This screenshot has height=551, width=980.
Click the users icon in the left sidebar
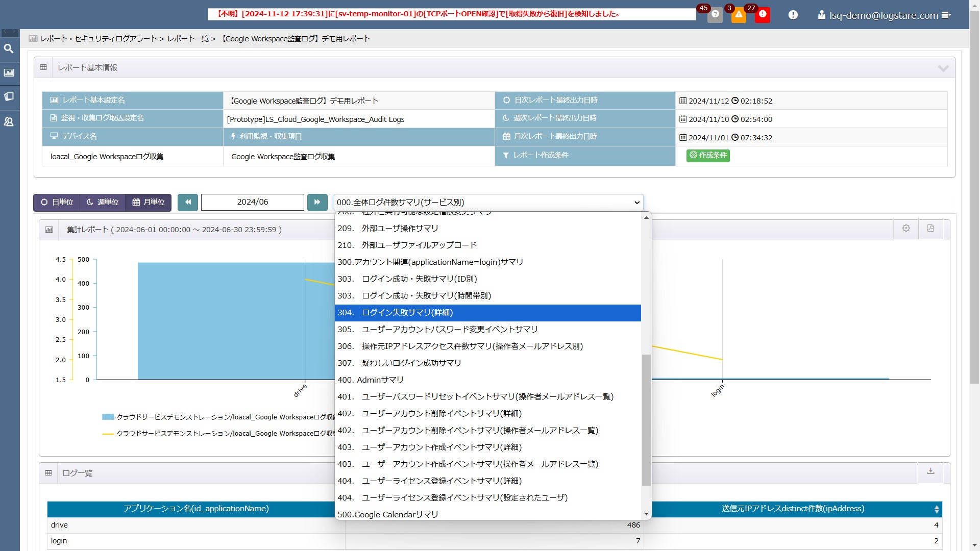pos(9,122)
